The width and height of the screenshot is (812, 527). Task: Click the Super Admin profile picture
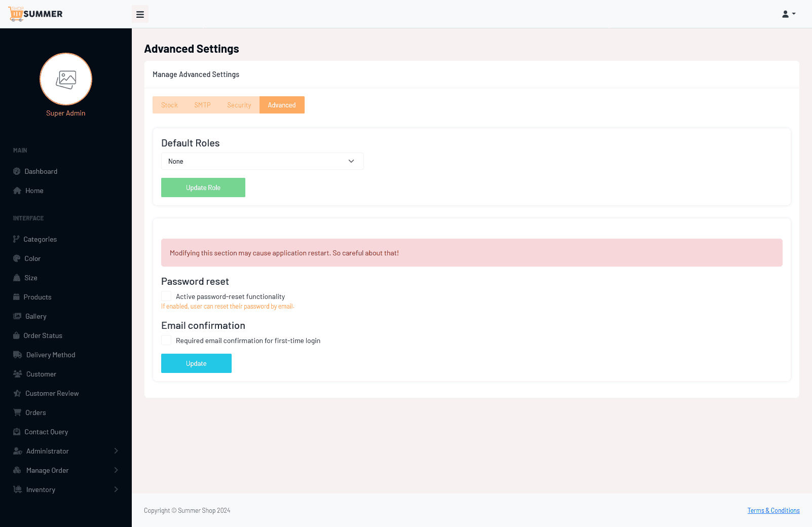[x=66, y=79]
